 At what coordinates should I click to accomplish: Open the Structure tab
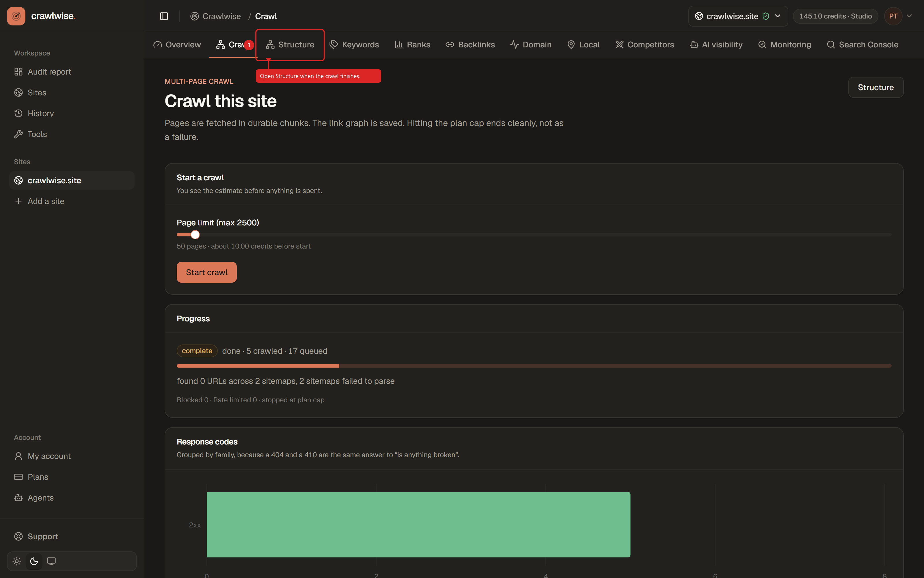[290, 45]
